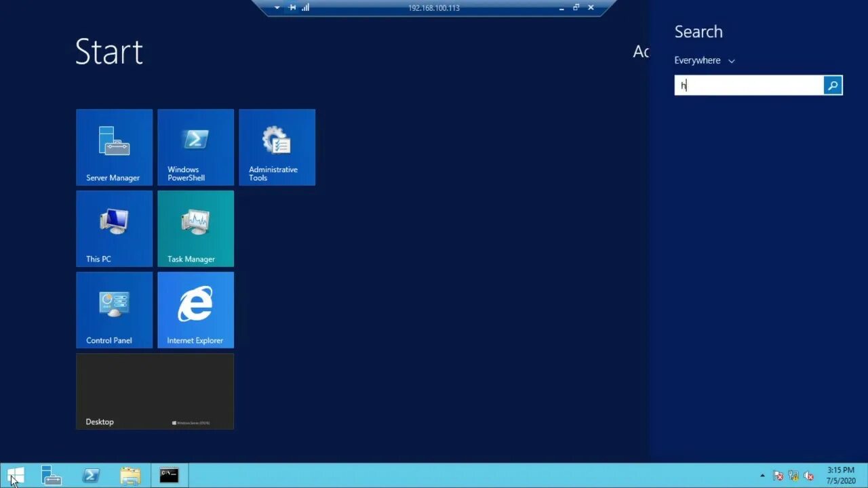Open the This PC tile

pyautogui.click(x=114, y=228)
